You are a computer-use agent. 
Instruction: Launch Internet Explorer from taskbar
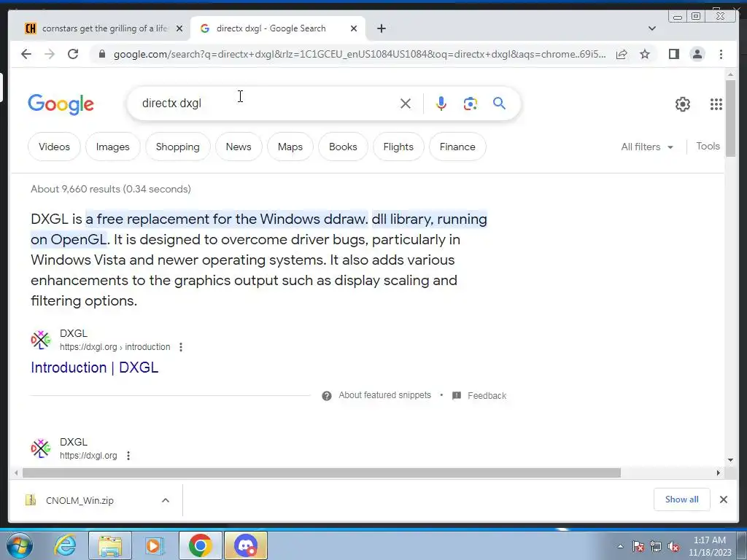(65, 545)
